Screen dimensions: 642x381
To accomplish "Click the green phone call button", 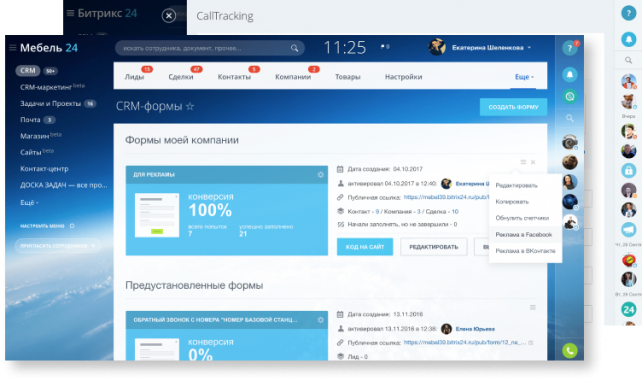I will click(570, 350).
